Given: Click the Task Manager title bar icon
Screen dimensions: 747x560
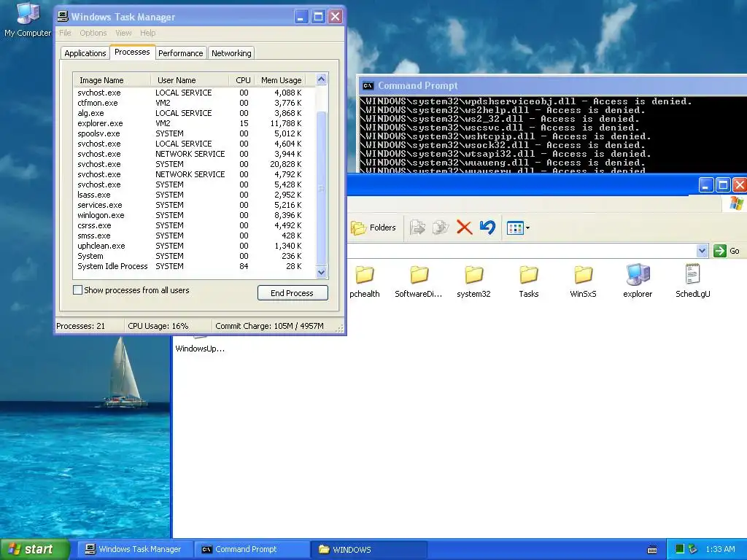Looking at the screenshot, I should (x=63, y=17).
